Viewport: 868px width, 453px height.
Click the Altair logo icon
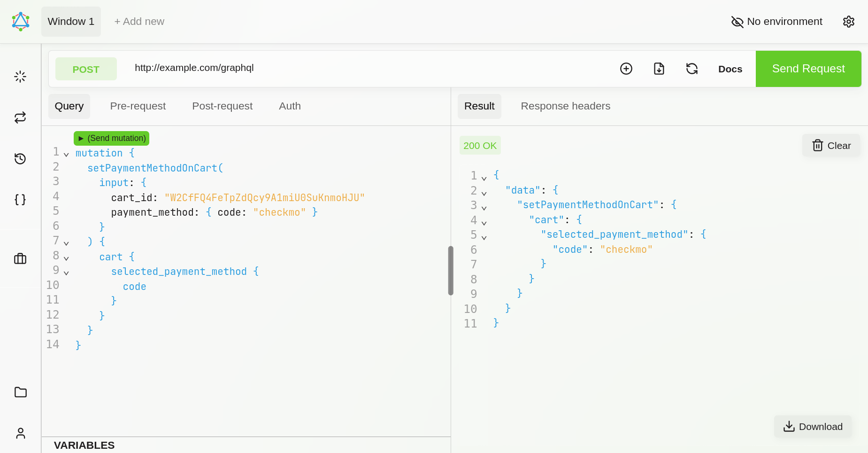click(21, 22)
